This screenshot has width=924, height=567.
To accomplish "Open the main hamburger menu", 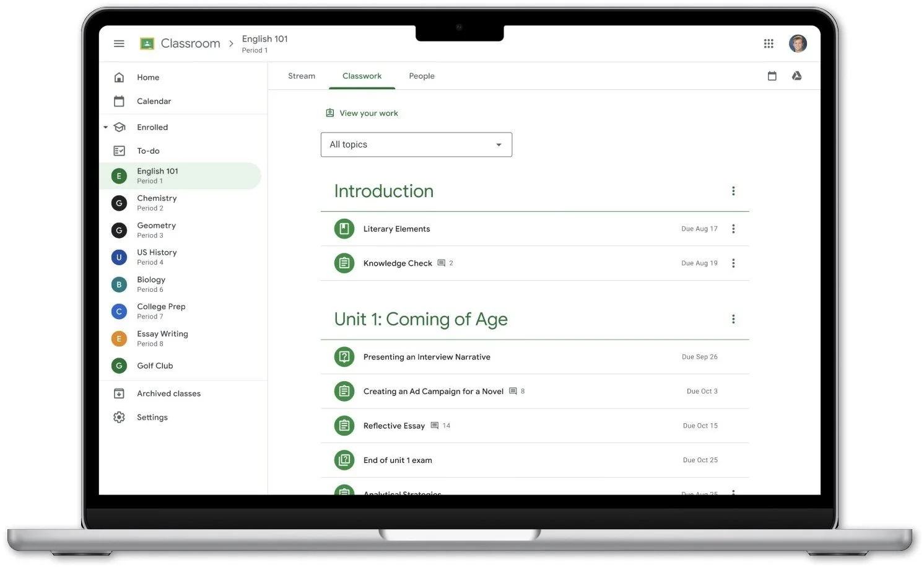I will (x=119, y=43).
